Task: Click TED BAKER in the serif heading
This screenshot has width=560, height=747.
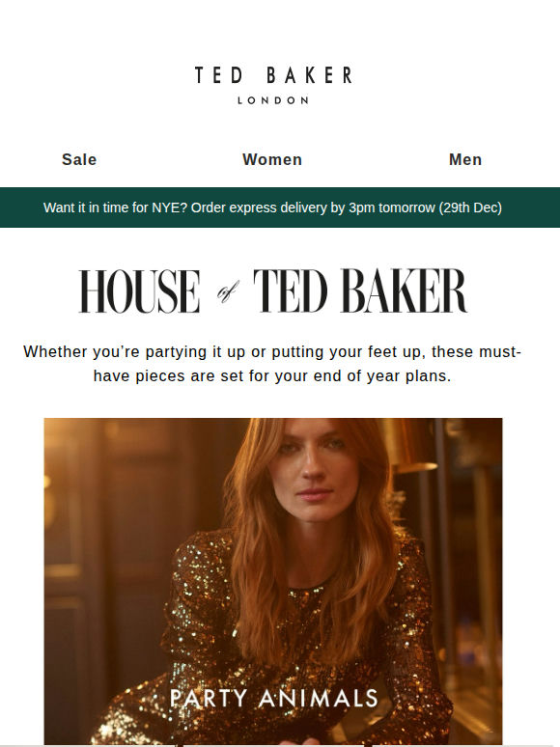Action: tap(361, 290)
